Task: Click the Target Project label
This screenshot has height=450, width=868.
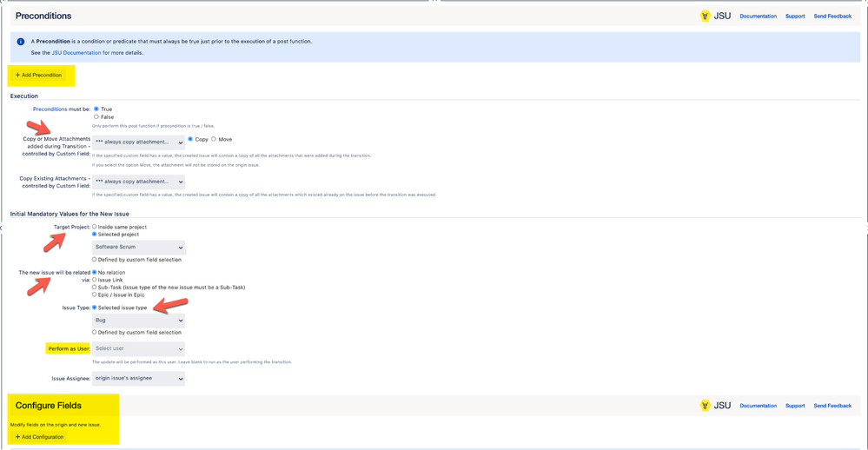Action: tap(72, 227)
